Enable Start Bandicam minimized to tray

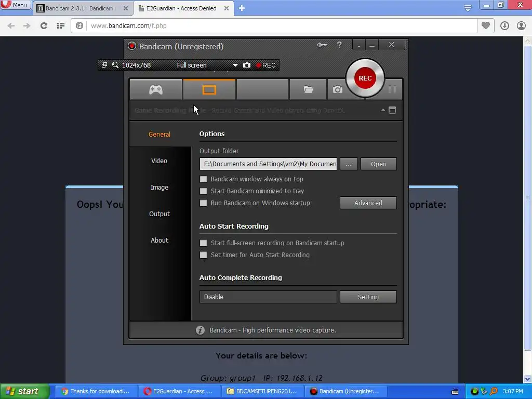[203, 191]
